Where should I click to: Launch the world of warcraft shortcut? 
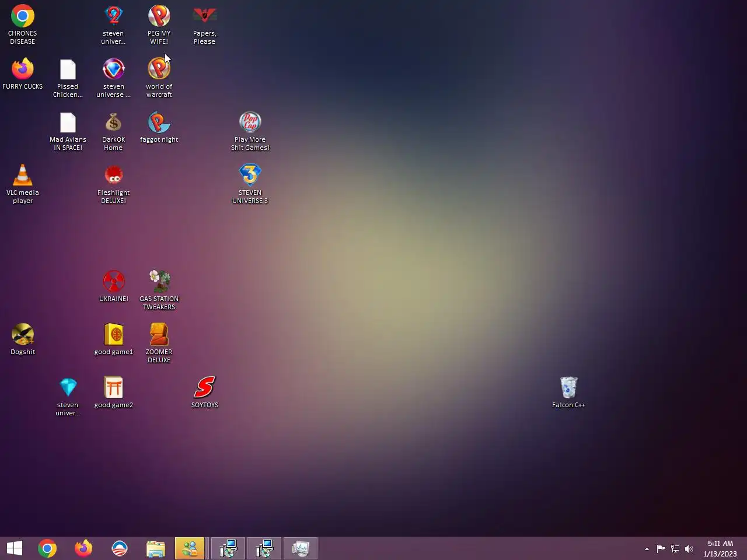tap(159, 78)
